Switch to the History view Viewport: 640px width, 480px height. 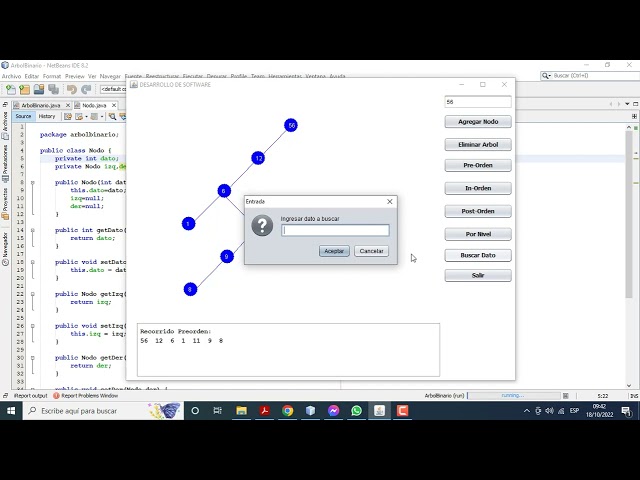(x=47, y=116)
